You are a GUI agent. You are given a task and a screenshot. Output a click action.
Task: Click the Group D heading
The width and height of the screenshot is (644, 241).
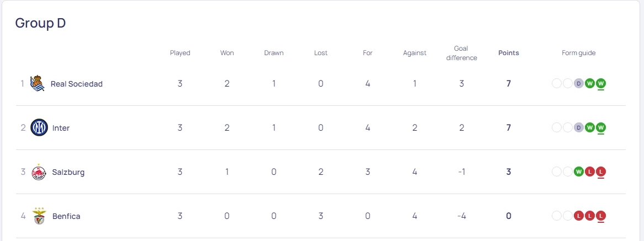click(40, 23)
